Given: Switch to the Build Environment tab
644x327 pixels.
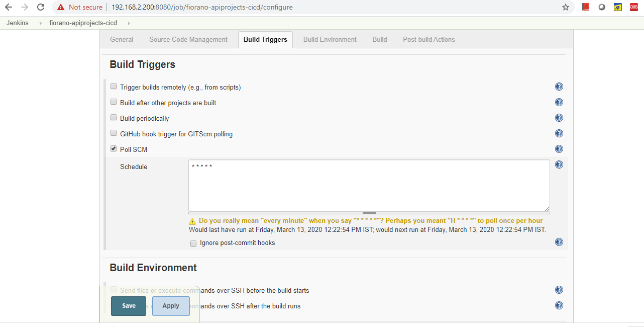Looking at the screenshot, I should pyautogui.click(x=330, y=39).
